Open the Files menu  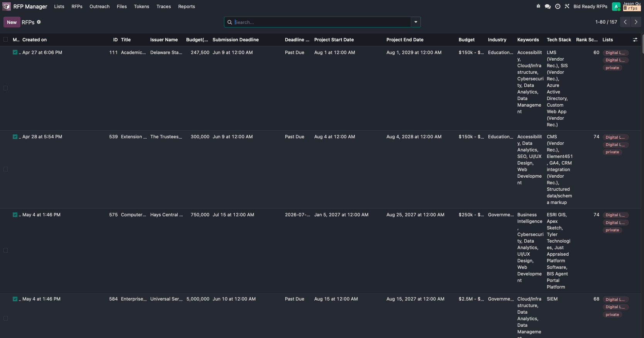pyautogui.click(x=122, y=7)
